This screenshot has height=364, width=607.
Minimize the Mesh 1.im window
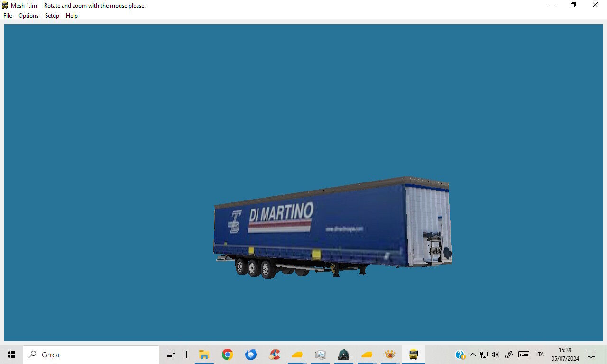(552, 5)
